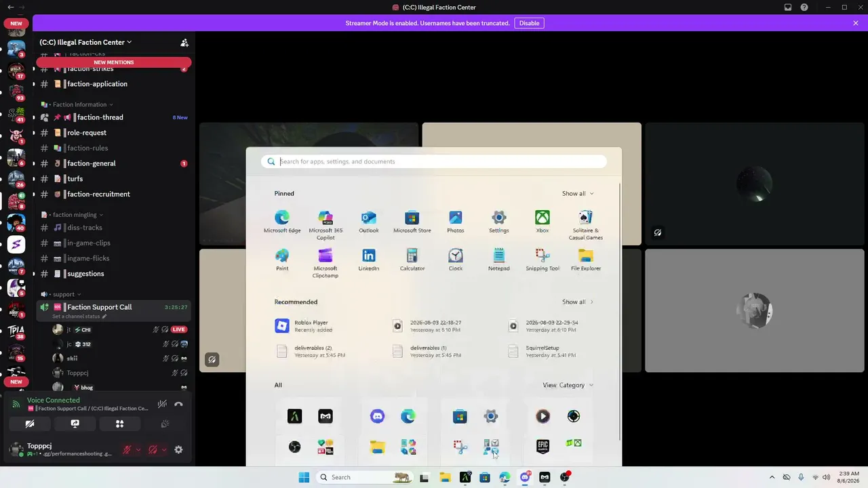Open the View Category dropdown
868x488 pixels.
tap(568, 385)
